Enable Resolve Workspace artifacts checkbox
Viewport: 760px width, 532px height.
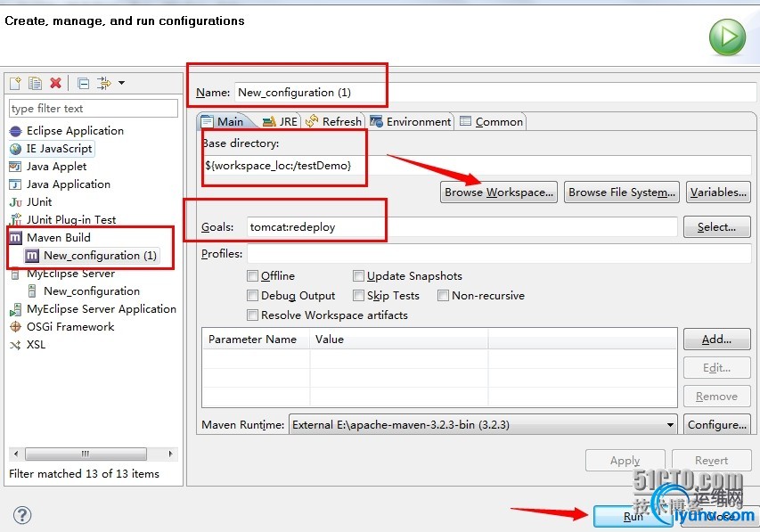(252, 315)
